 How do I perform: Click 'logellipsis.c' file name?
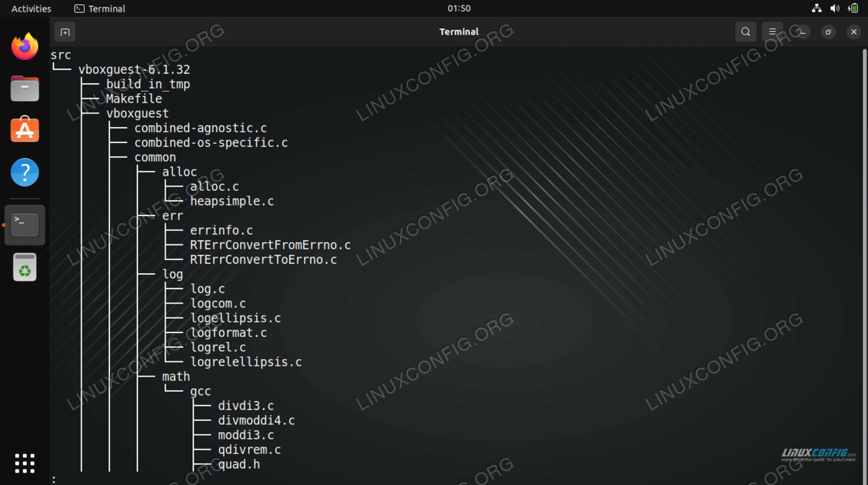pyautogui.click(x=236, y=318)
